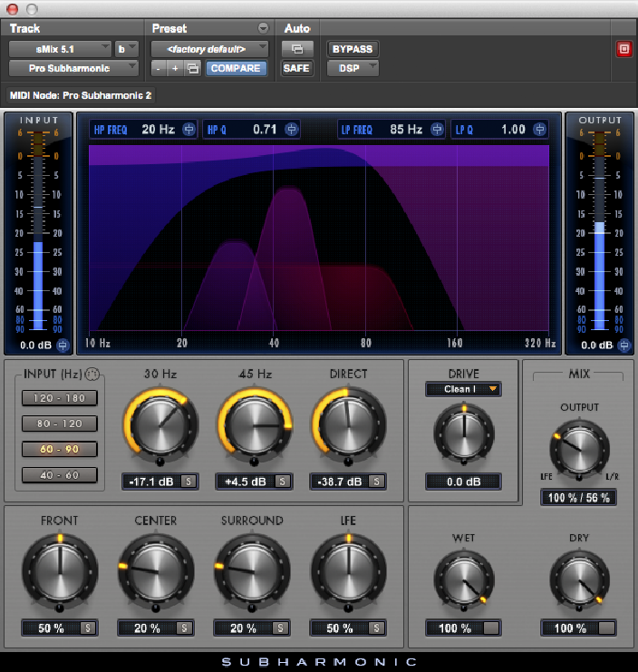The image size is (638, 672).
Task: Click the red target button at top right
Action: tap(623, 49)
